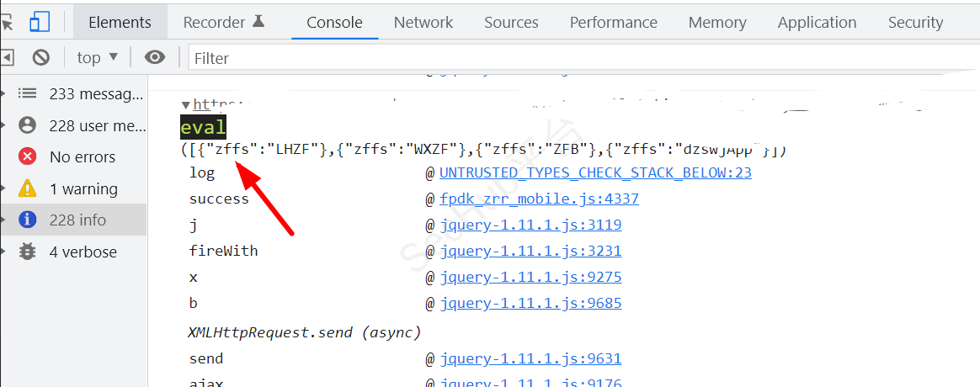Click the eye live expression icon

154,57
